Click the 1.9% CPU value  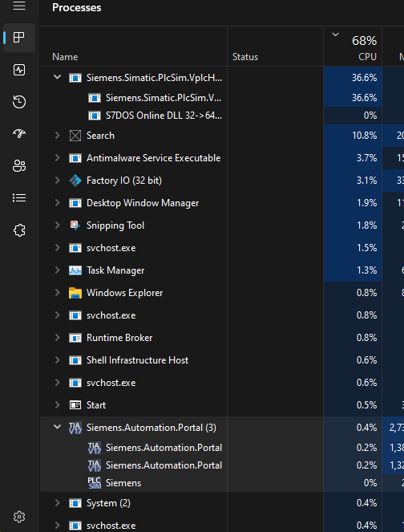click(x=366, y=203)
